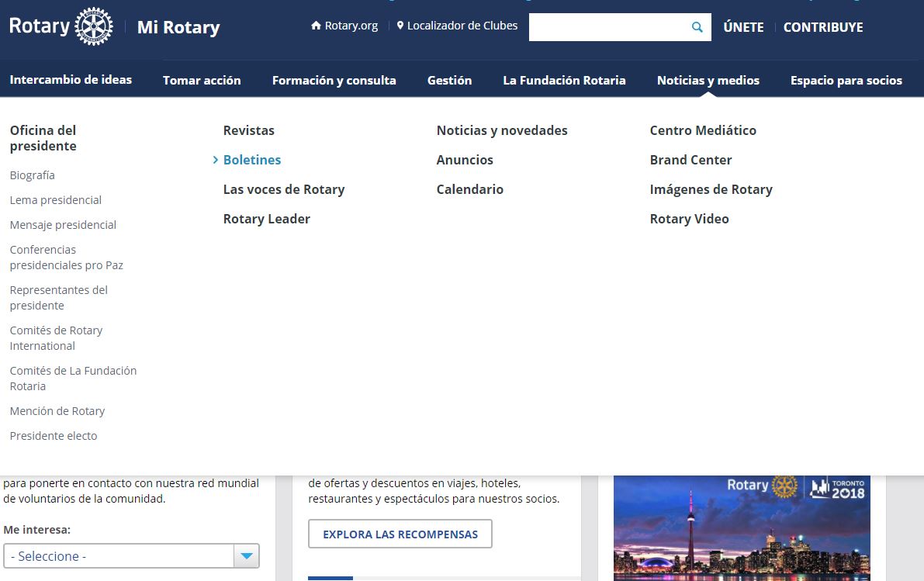The image size is (924, 581).
Task: Open Presidente electo link
Action: (54, 435)
